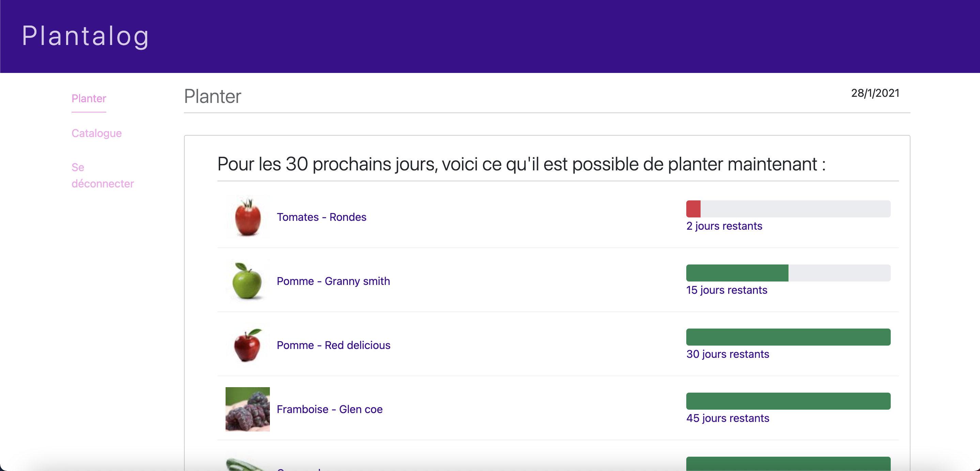Open the Framboise - Glen coe link
This screenshot has height=471, width=980.
click(x=330, y=409)
